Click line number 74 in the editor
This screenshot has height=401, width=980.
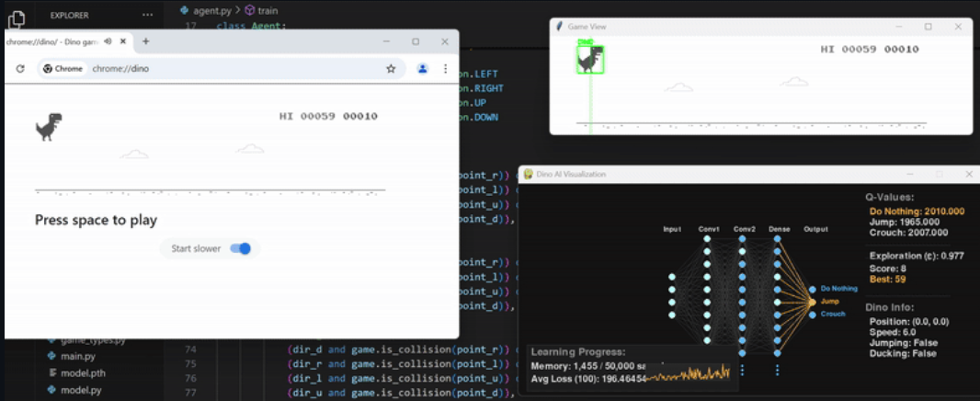[190, 349]
